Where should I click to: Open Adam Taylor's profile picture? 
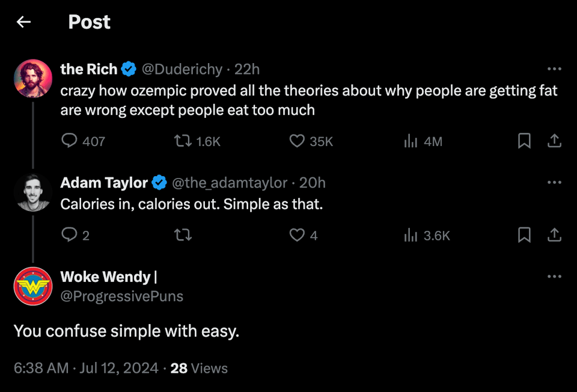click(33, 192)
